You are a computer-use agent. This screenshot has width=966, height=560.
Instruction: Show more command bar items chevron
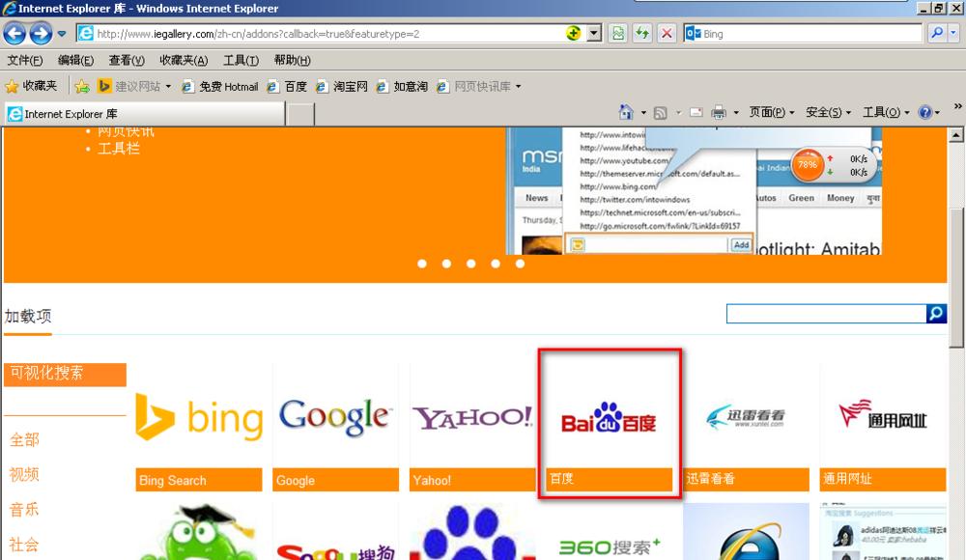pos(957,106)
